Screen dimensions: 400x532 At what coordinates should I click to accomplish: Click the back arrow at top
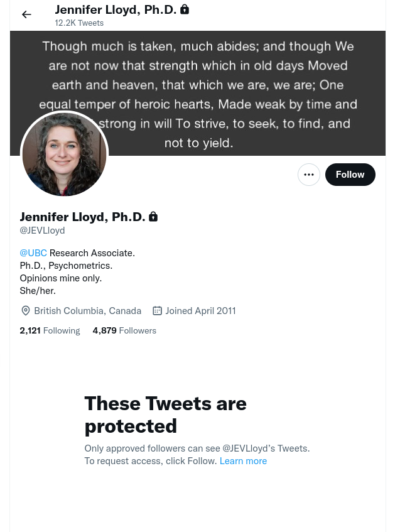point(26,14)
